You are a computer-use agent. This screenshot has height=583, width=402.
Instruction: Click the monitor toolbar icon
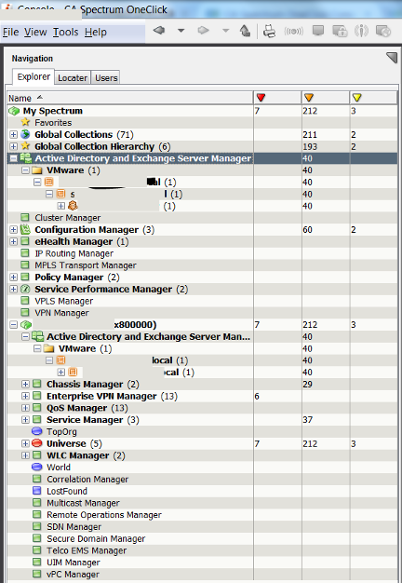(318, 30)
